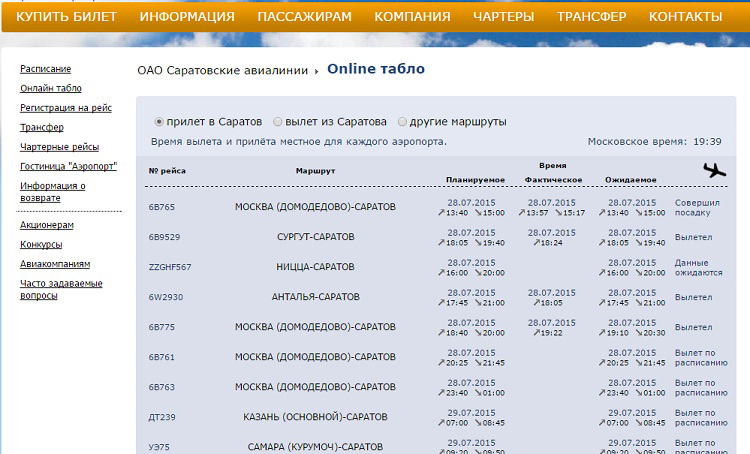The width and height of the screenshot is (750, 454).
Task: Select the 'вылет из Саратова' radio option
Action: pos(278,122)
